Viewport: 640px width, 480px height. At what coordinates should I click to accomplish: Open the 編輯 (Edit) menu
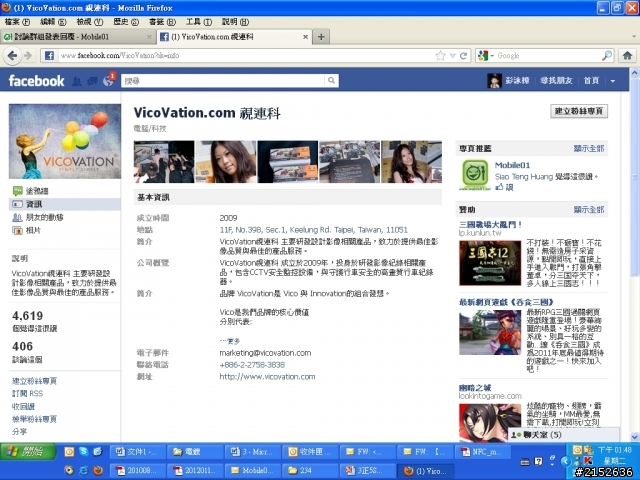pyautogui.click(x=53, y=22)
